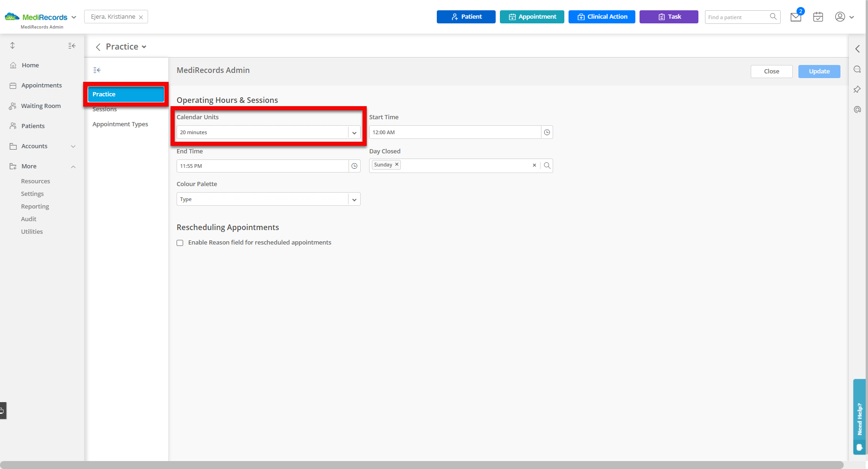Open the account menu chevron

852,17
